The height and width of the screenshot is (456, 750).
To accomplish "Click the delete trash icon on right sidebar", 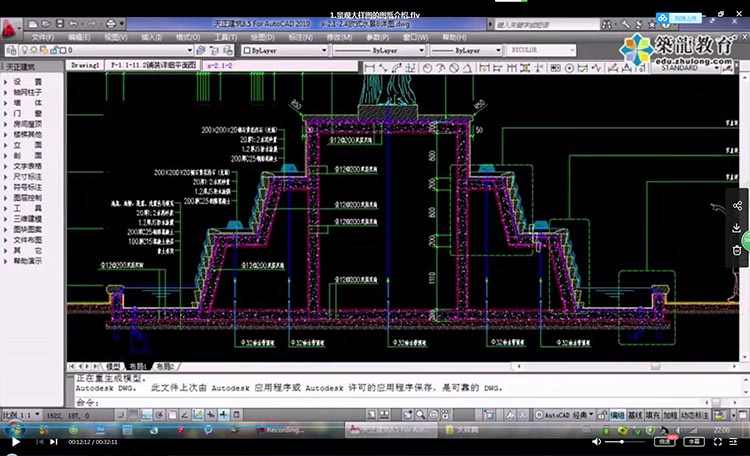I will pyautogui.click(x=737, y=250).
